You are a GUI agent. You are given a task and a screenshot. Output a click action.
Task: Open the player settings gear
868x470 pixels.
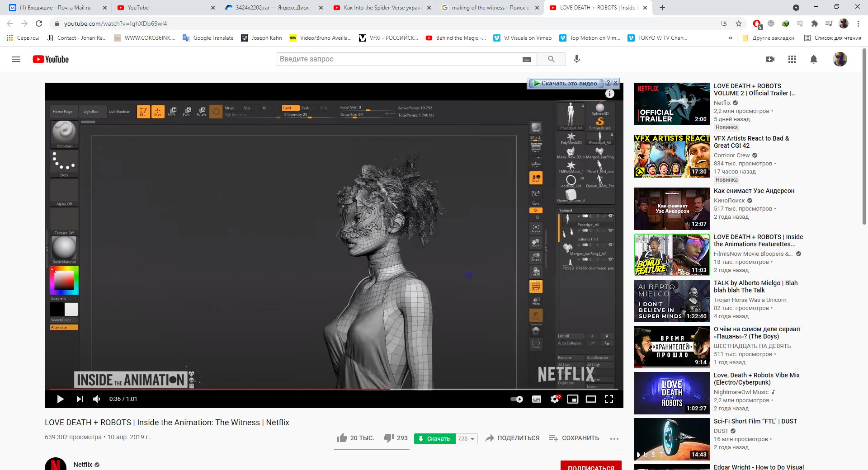pyautogui.click(x=555, y=399)
